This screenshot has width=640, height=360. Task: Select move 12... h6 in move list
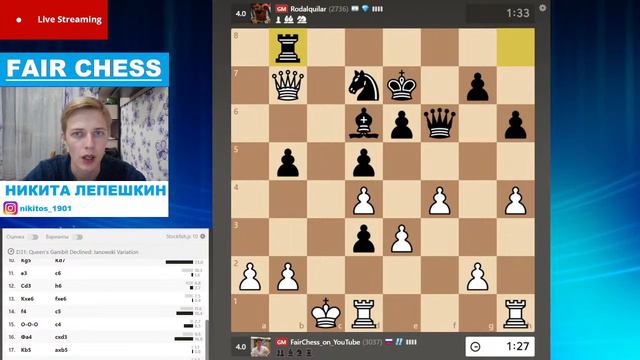58,286
